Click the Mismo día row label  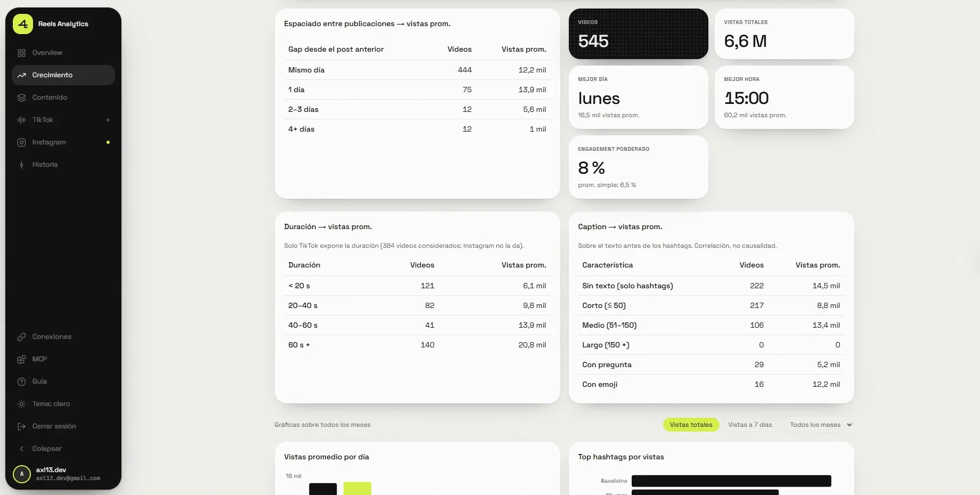tap(306, 70)
